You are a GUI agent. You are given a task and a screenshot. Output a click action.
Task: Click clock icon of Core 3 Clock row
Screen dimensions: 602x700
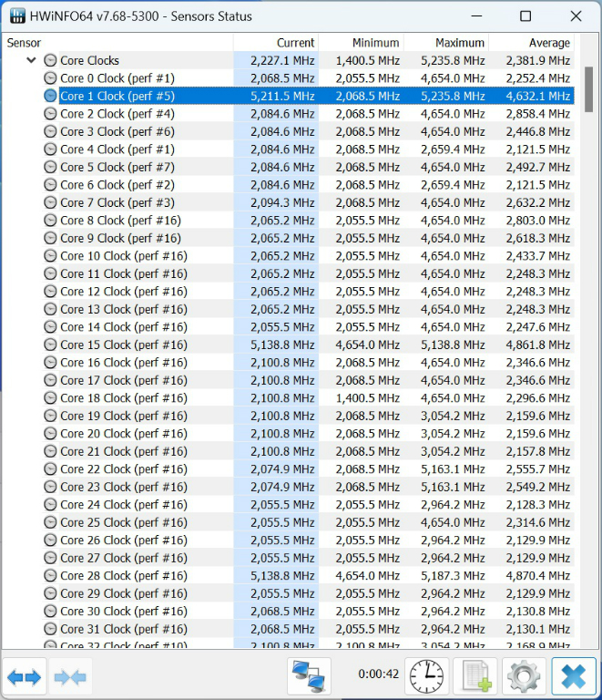[x=50, y=131]
